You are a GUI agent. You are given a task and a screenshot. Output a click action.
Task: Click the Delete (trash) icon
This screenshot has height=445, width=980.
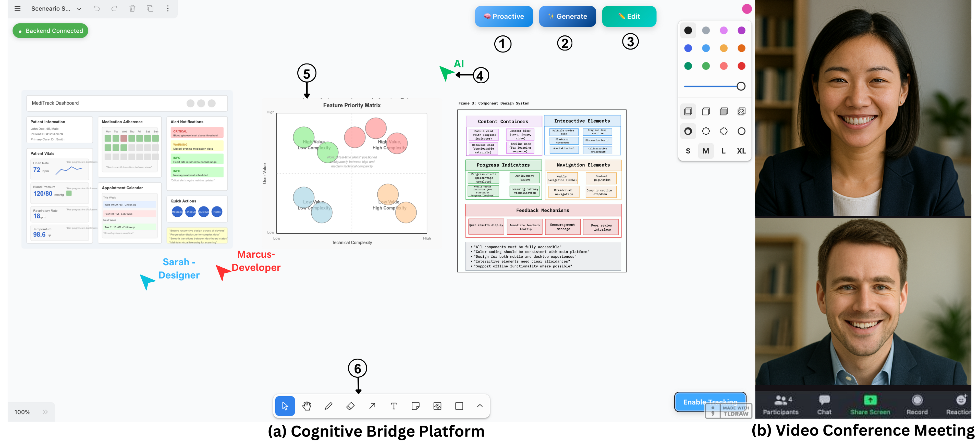tap(132, 8)
